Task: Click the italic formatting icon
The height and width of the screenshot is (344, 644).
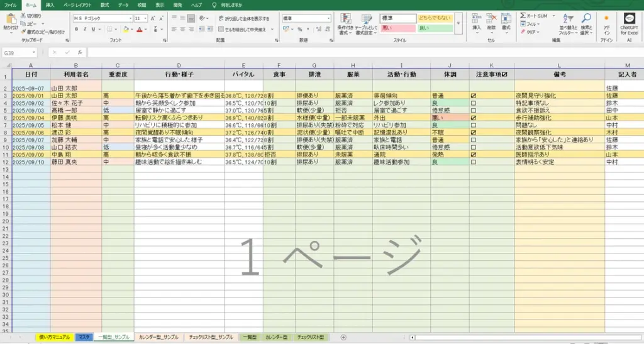Action: tap(84, 30)
